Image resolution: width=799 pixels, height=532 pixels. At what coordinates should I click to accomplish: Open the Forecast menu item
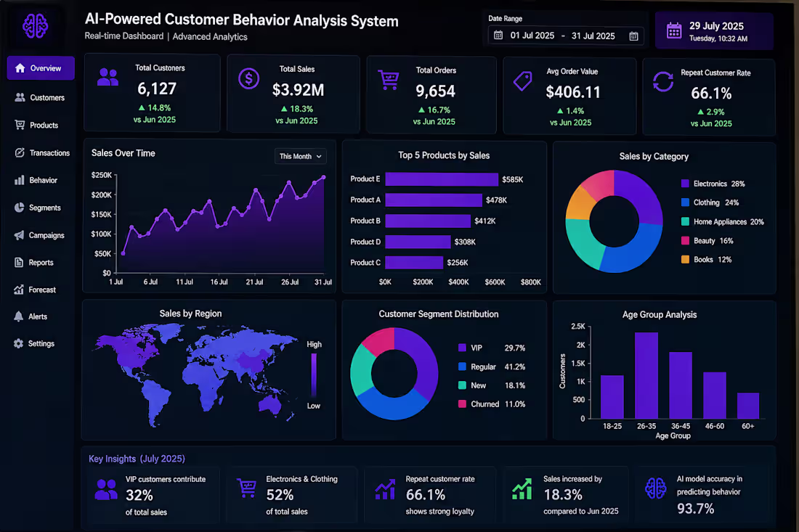(41, 290)
